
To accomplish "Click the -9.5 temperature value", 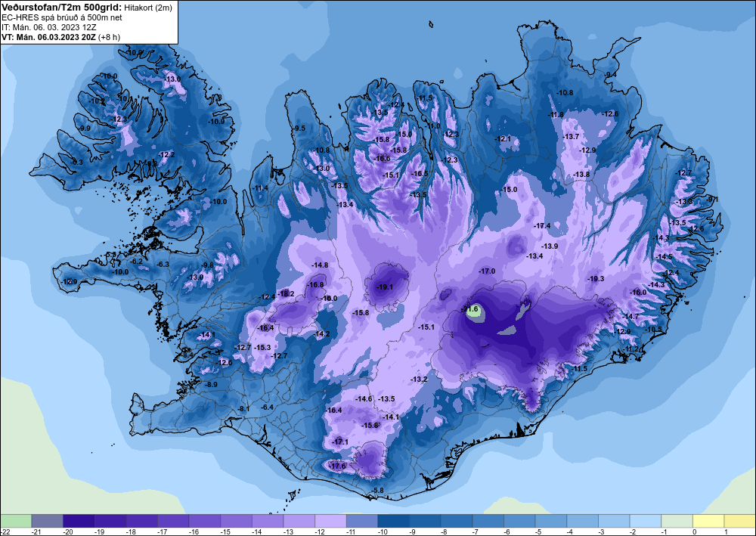I will click(x=299, y=129).
